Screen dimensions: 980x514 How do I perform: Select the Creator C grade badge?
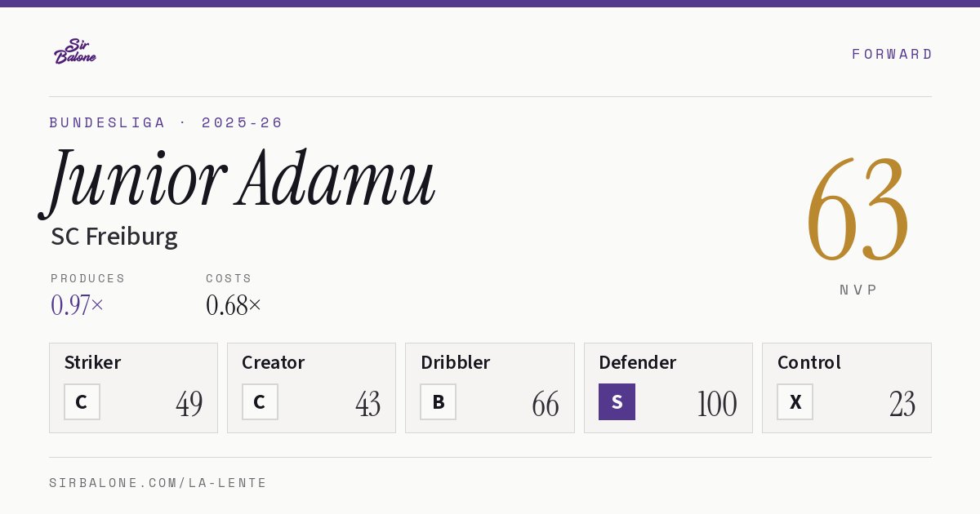tap(260, 402)
